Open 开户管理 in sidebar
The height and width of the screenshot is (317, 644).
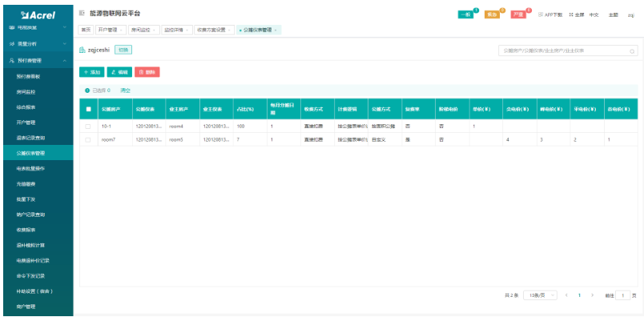coord(38,122)
